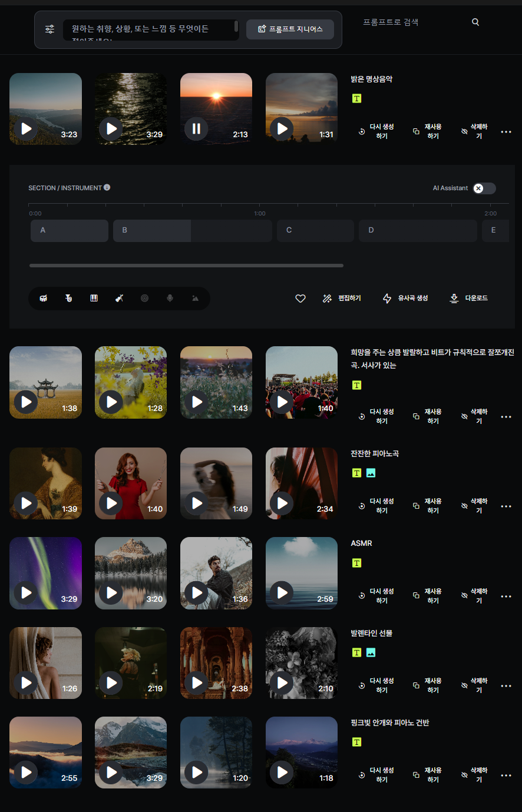The height and width of the screenshot is (812, 522).
Task: Select section D in the timeline
Action: point(417,231)
